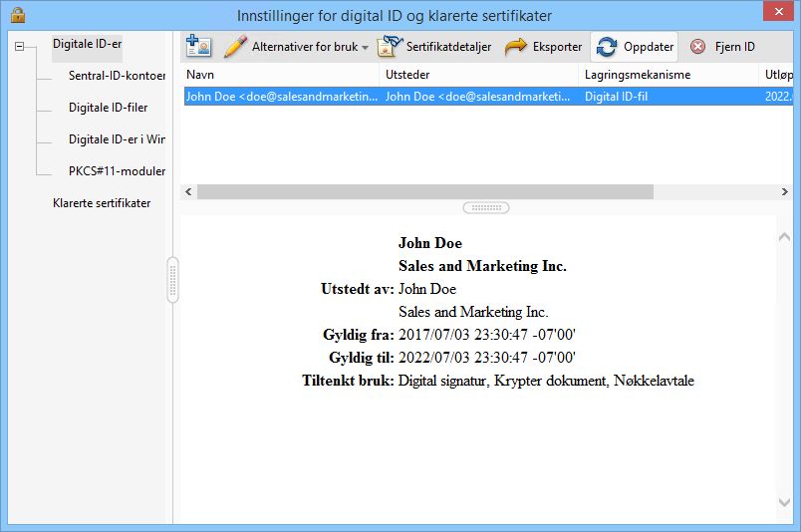
Task: Click the red X Fjern ID icon
Action: click(697, 47)
